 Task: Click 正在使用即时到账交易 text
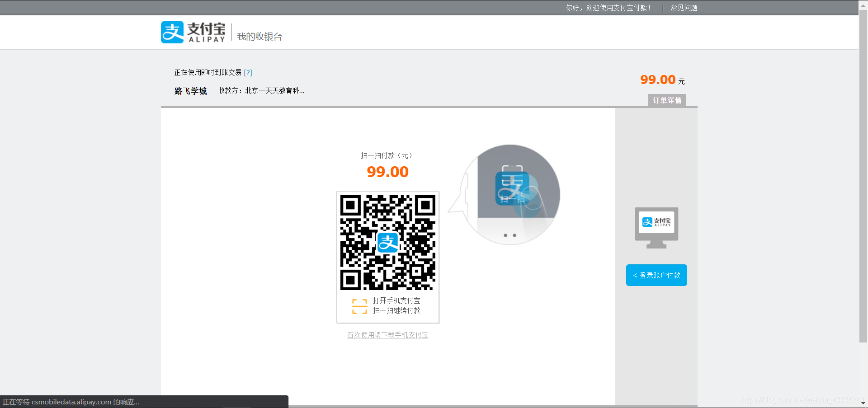(208, 72)
